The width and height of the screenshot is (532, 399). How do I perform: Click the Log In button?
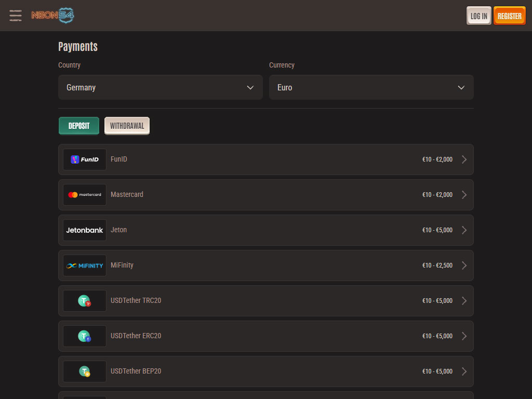point(478,16)
